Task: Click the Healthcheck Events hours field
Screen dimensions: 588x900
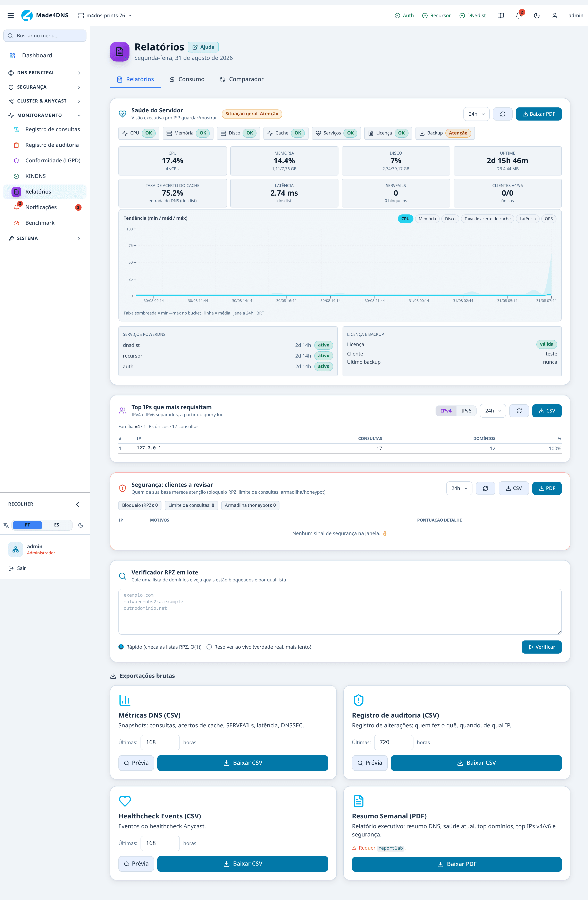Action: [160, 843]
